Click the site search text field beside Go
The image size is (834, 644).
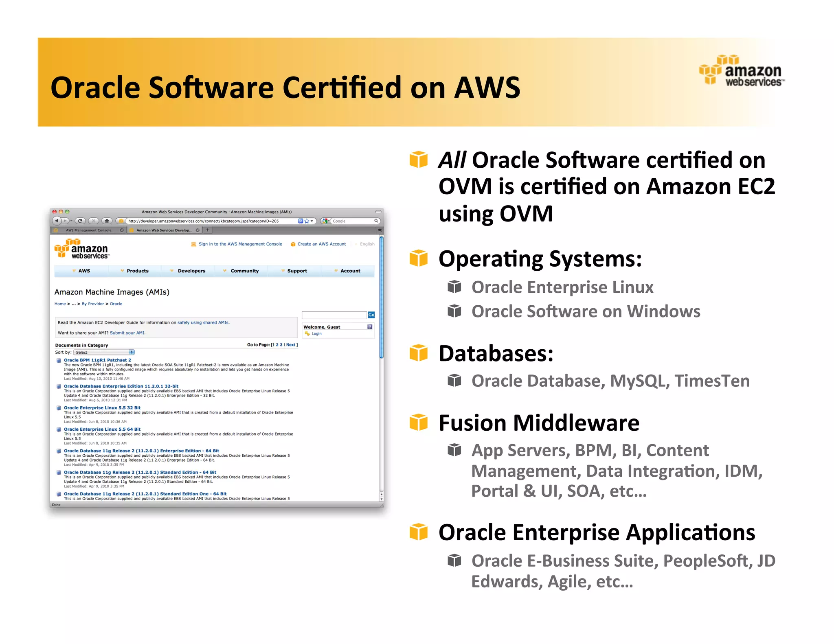point(334,315)
